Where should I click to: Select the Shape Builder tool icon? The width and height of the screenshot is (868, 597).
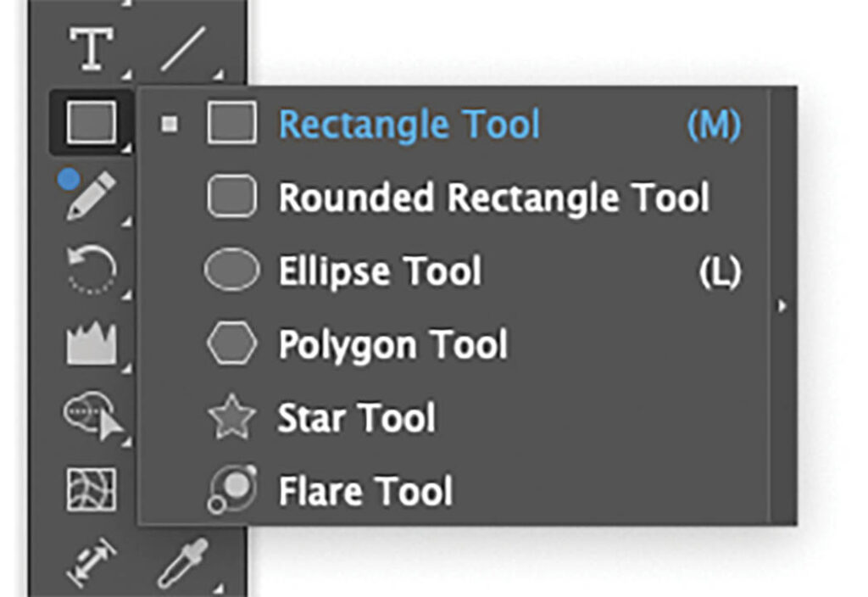93,416
